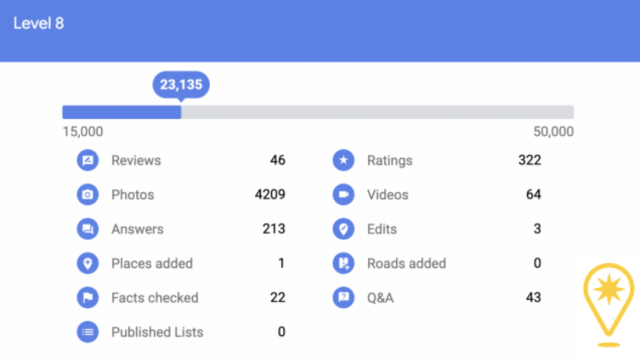Click the points progress bar
Viewport: 640px width, 361px height.
point(318,112)
